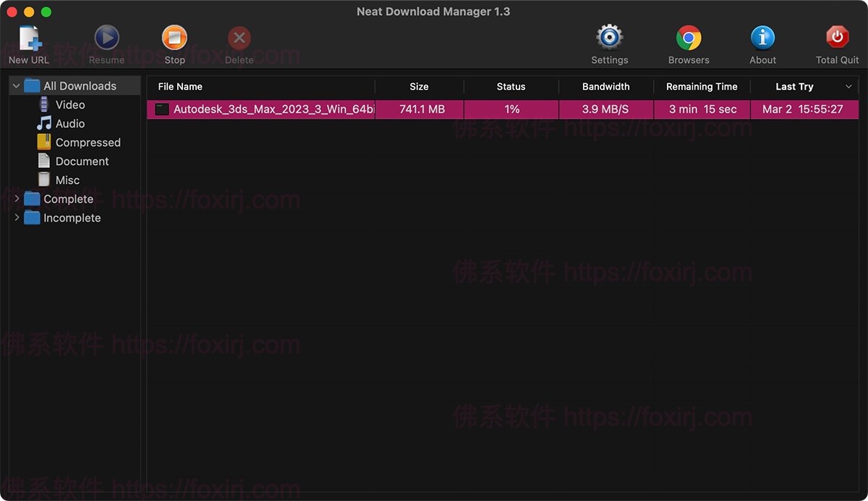Collapse the All Downloads tree
868x501 pixels.
point(16,85)
